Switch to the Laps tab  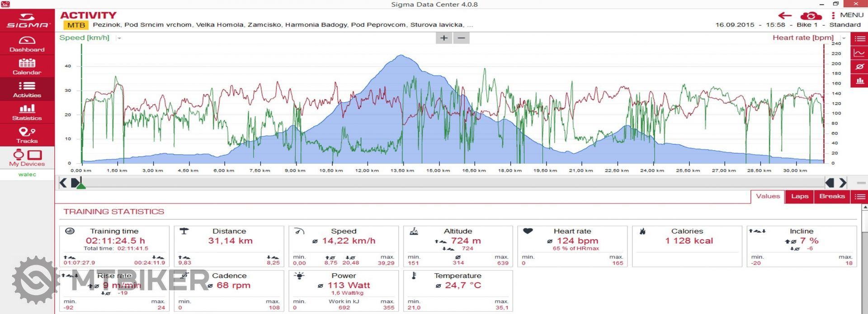click(799, 196)
